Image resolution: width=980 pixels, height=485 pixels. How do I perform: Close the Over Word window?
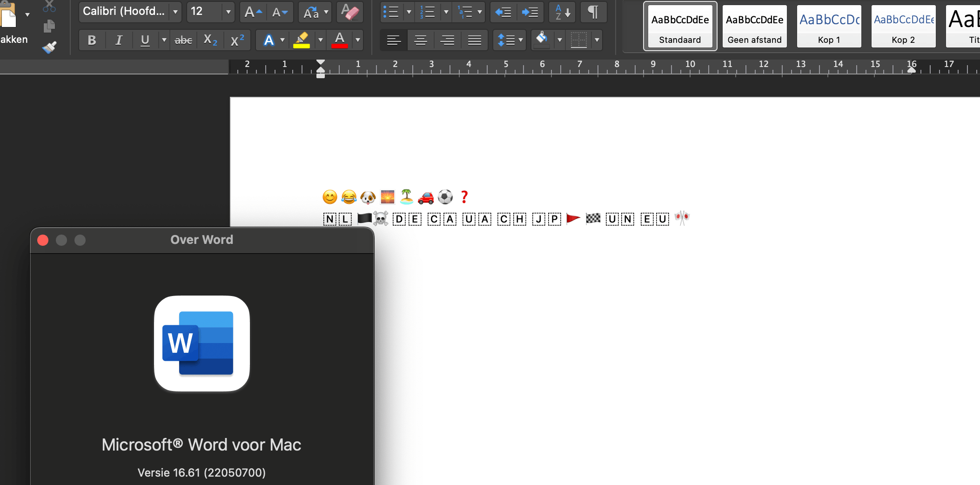point(43,240)
